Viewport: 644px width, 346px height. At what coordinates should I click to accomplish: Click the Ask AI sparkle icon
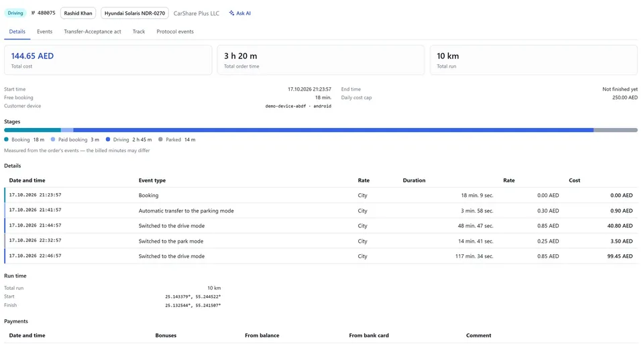[x=231, y=13]
